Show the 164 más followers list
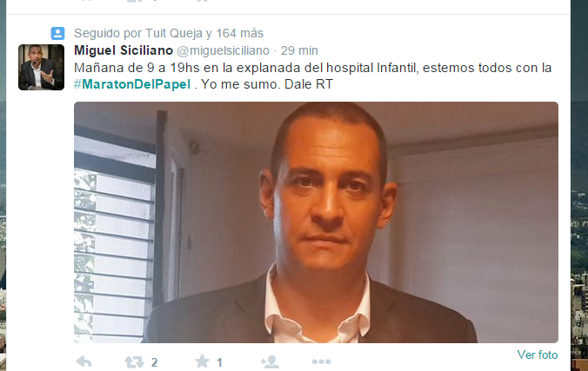 tap(239, 33)
